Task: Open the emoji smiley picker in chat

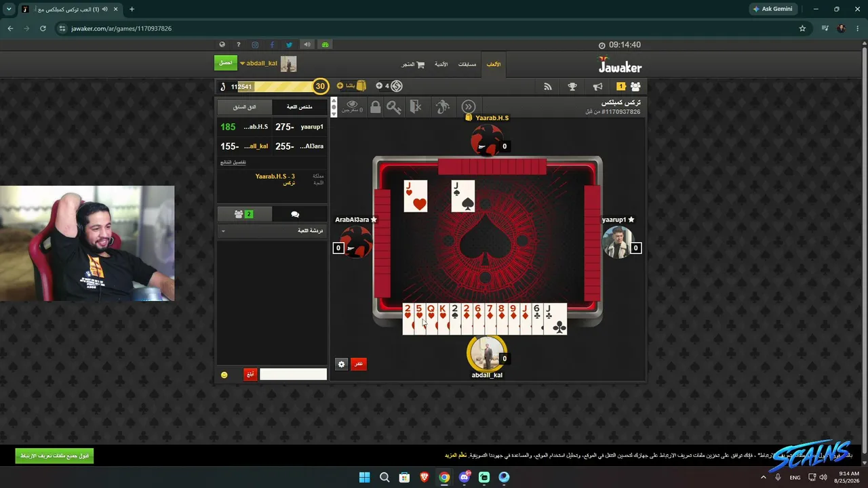Action: pyautogui.click(x=224, y=375)
